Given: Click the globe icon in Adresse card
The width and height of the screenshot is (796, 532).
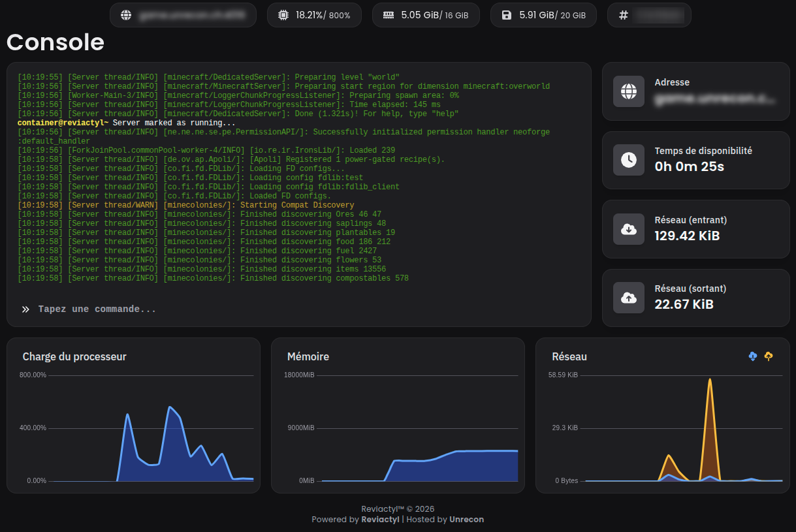Looking at the screenshot, I should [x=629, y=91].
